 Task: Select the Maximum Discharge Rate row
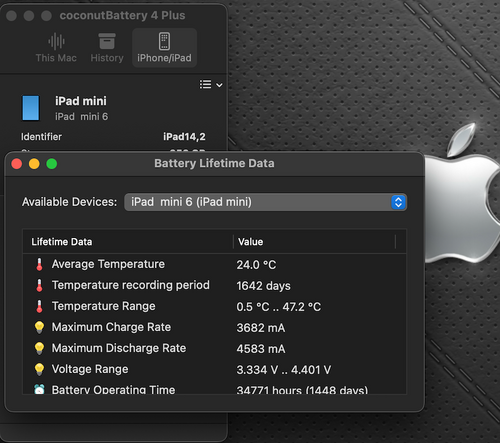click(214, 348)
